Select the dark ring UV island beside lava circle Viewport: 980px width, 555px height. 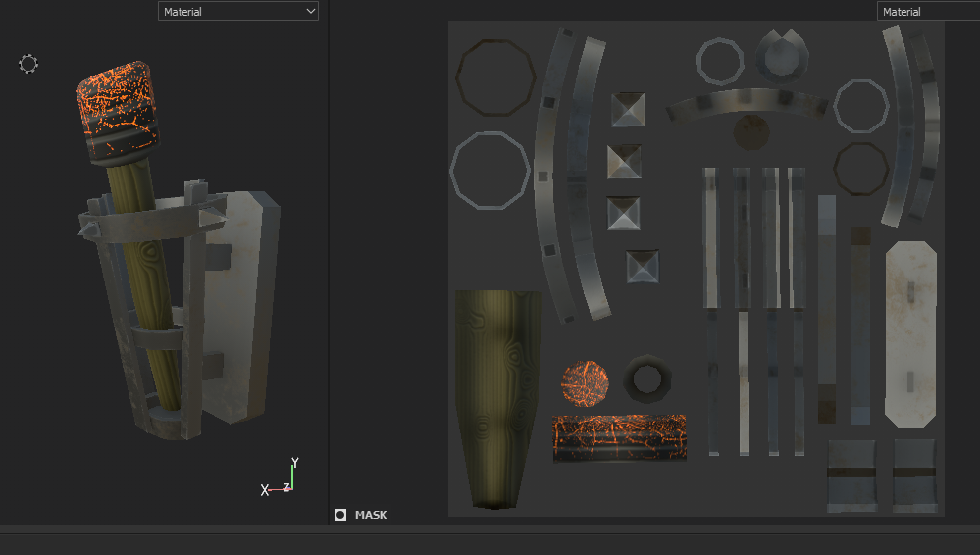coord(647,378)
